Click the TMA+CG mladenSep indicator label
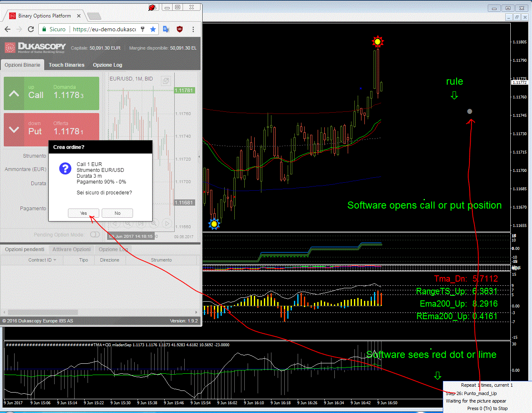 [x=117, y=345]
